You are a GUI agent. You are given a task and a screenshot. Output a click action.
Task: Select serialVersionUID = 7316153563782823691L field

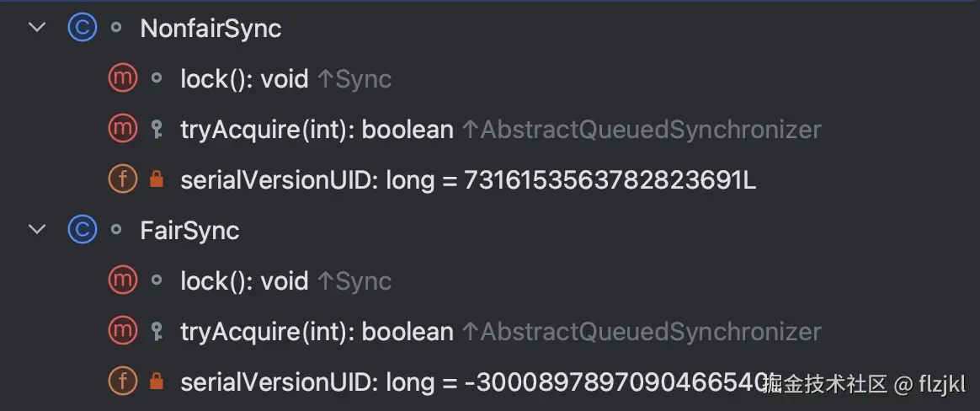468,180
